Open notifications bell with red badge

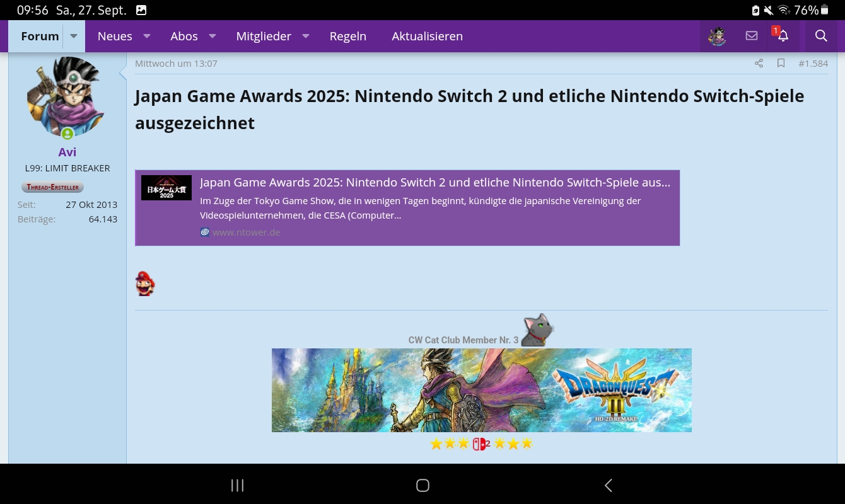[x=783, y=36]
